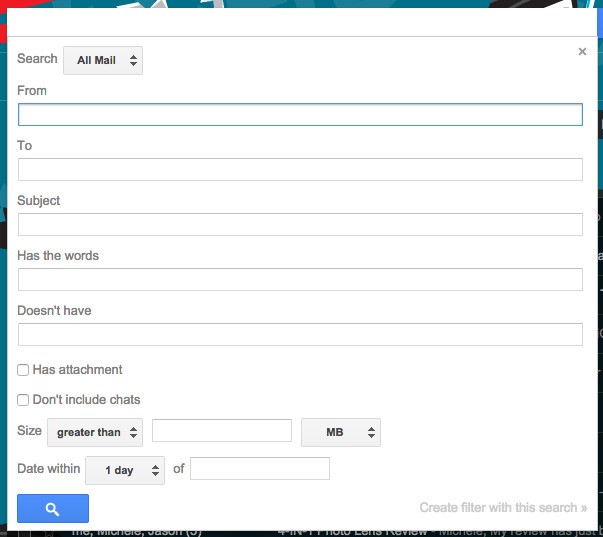
Task: Select the Subject text box
Action: point(300,224)
